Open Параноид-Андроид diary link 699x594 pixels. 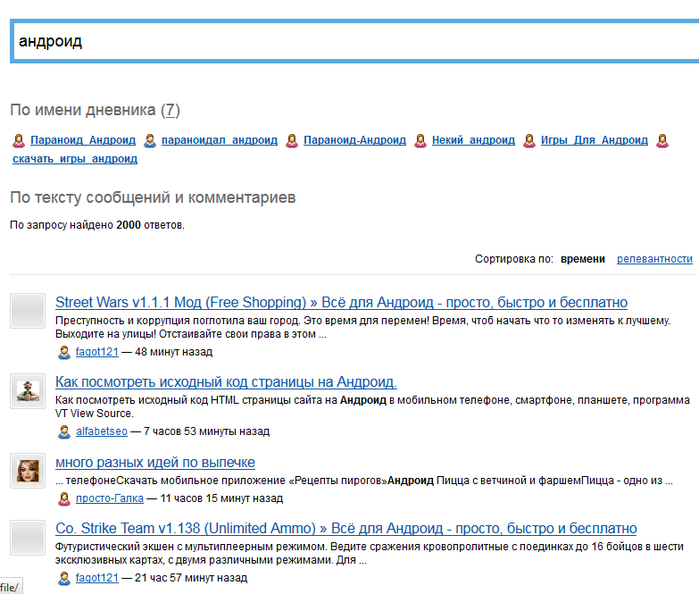point(355,141)
